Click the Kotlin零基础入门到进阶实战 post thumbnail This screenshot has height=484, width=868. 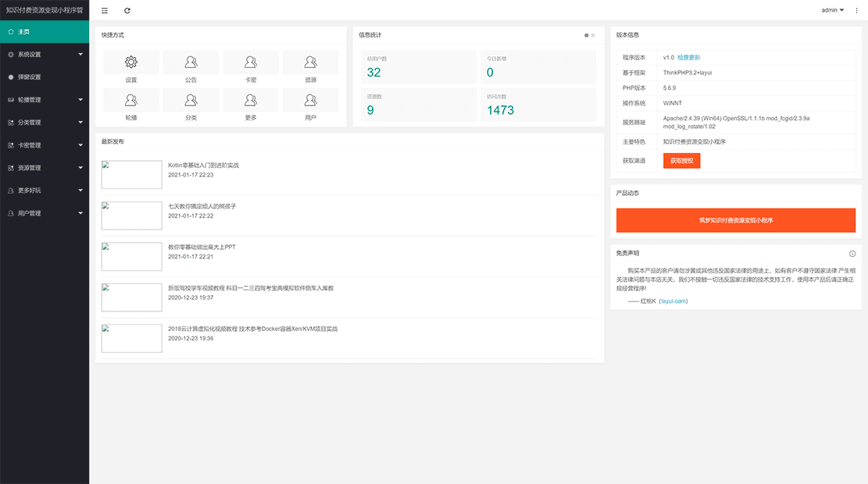coord(132,175)
